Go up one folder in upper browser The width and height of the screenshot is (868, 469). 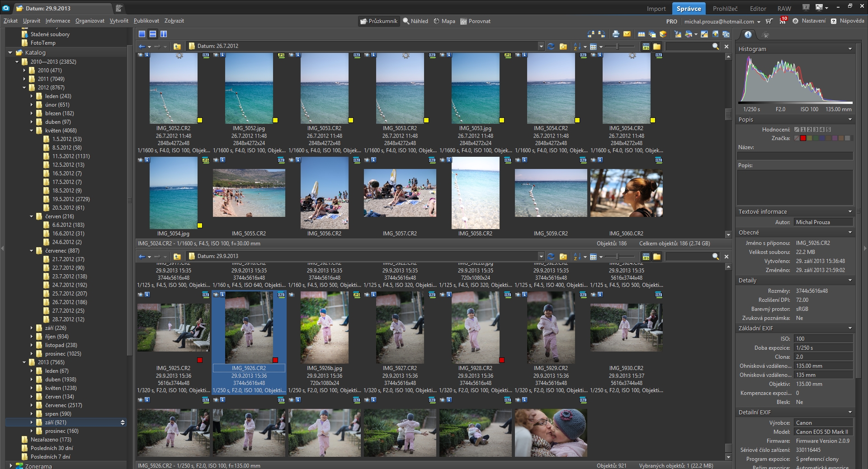click(x=177, y=46)
